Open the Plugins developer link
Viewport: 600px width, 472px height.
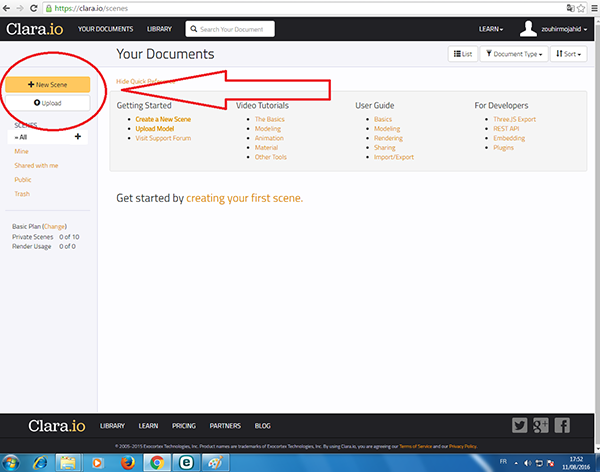coord(503,147)
